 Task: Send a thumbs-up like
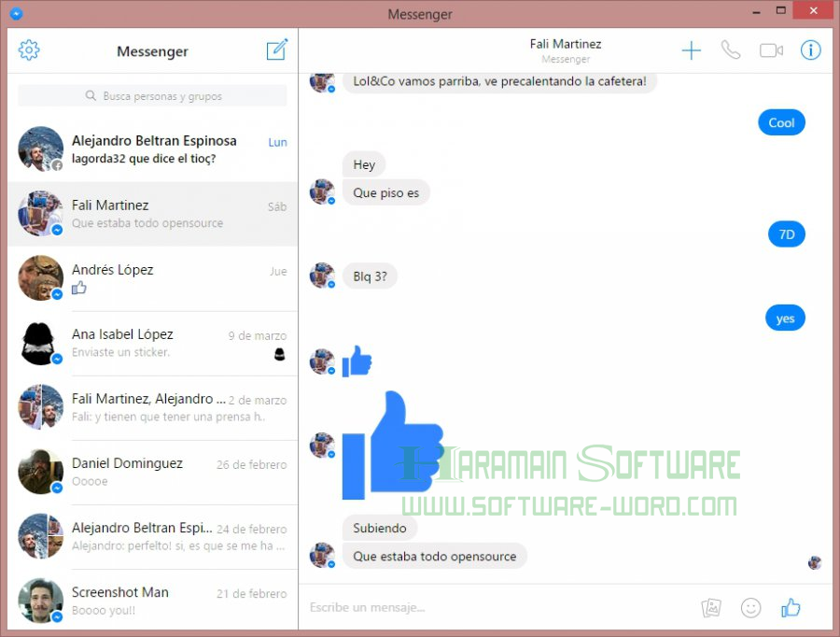coord(791,607)
